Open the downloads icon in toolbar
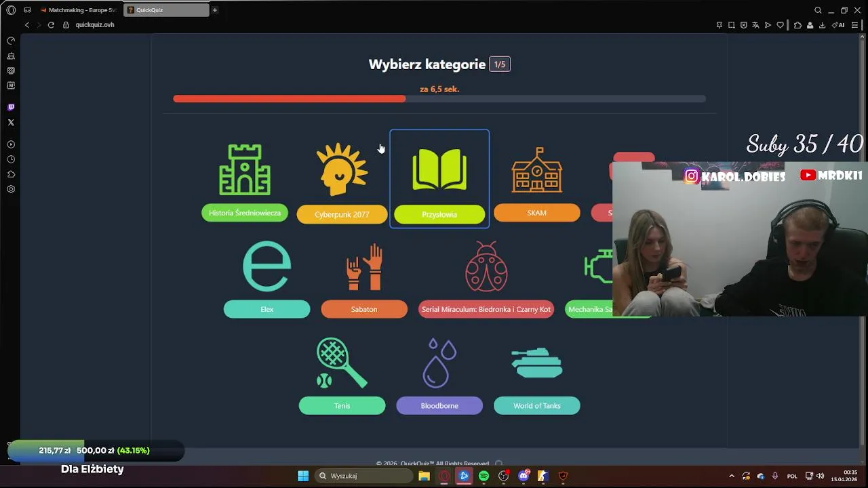This screenshot has height=488, width=868. tap(822, 25)
